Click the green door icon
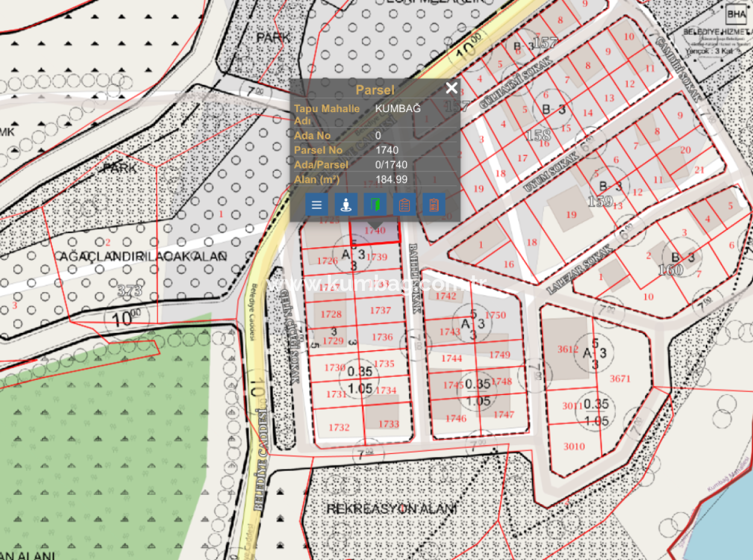 tap(375, 204)
